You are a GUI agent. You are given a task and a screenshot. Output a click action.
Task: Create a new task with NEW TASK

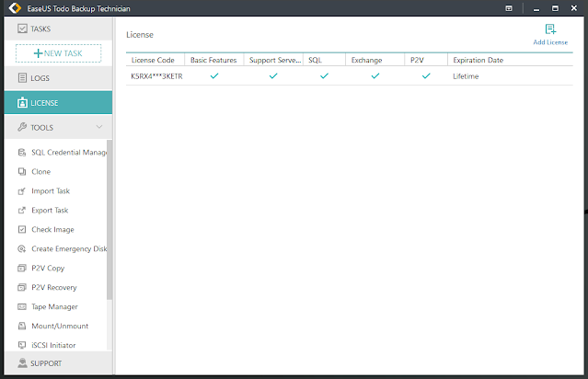(x=58, y=53)
